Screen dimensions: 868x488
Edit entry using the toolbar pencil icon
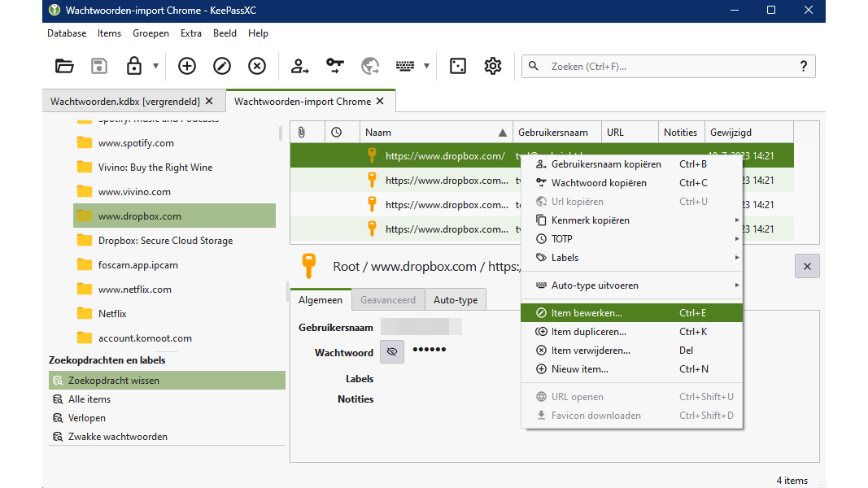tap(222, 67)
